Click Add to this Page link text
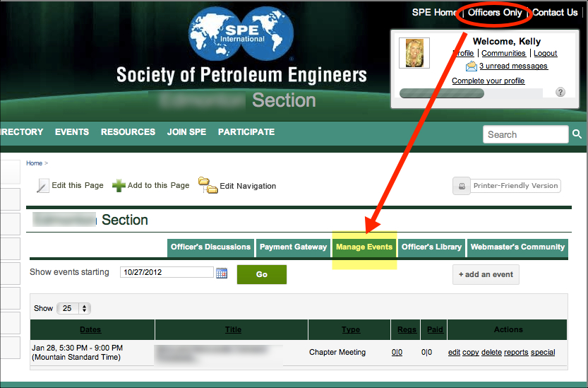The height and width of the screenshot is (388, 588). click(158, 186)
